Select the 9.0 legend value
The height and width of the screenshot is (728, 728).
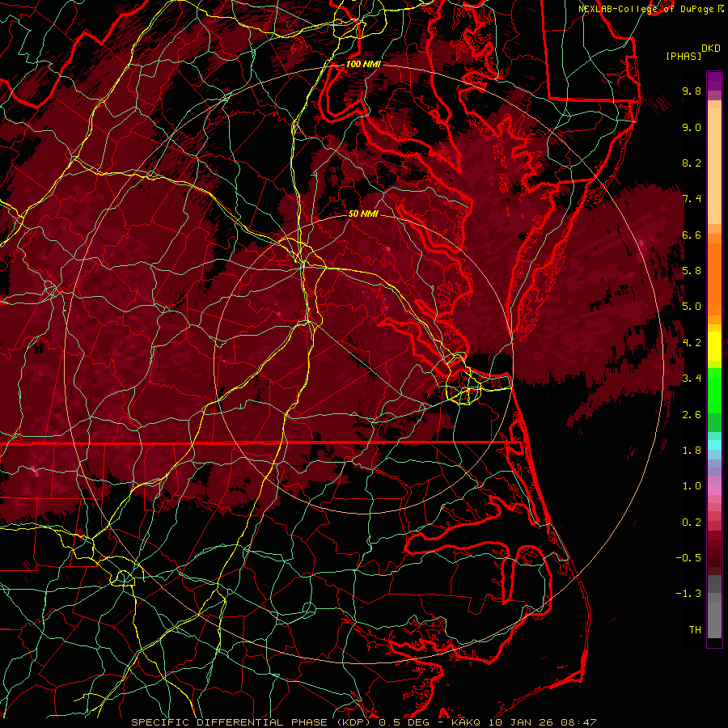(x=692, y=127)
